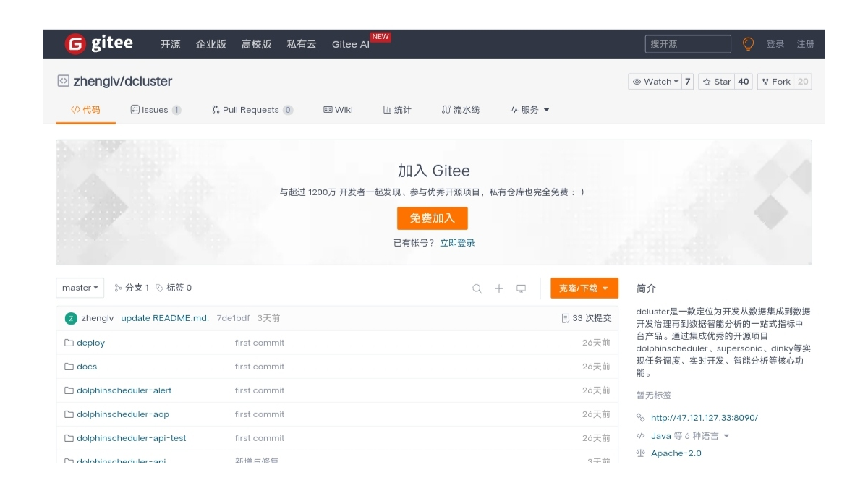Open the docs folder

87,367
